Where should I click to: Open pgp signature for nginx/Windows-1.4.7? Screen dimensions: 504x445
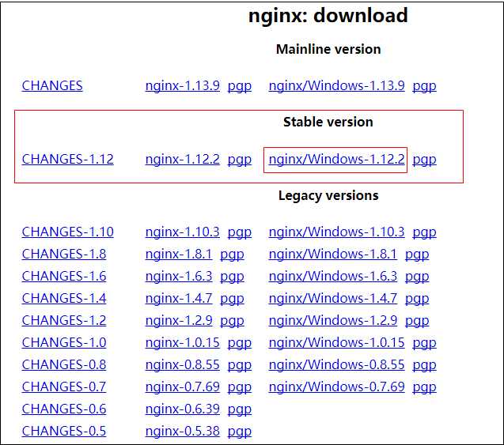pos(417,299)
